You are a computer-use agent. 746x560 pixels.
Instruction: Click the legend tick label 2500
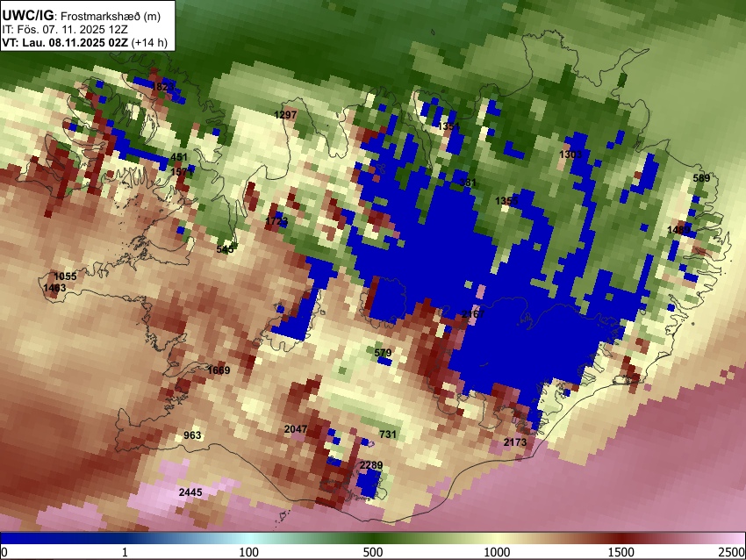point(733,552)
